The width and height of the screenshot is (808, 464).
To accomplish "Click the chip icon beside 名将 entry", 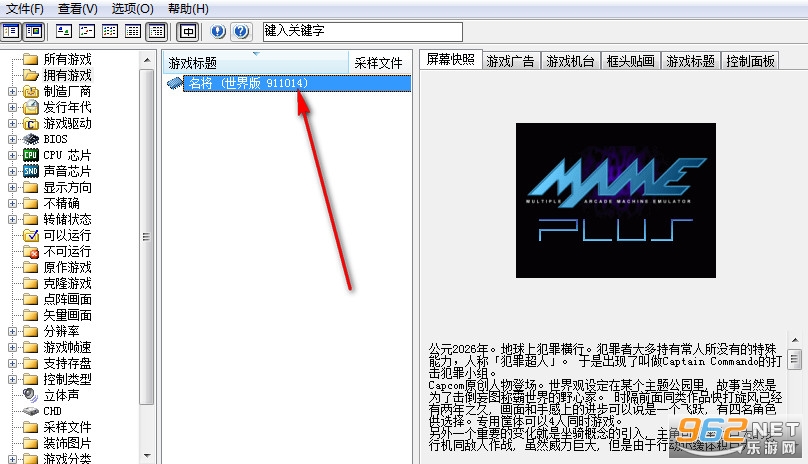I will click(x=175, y=83).
